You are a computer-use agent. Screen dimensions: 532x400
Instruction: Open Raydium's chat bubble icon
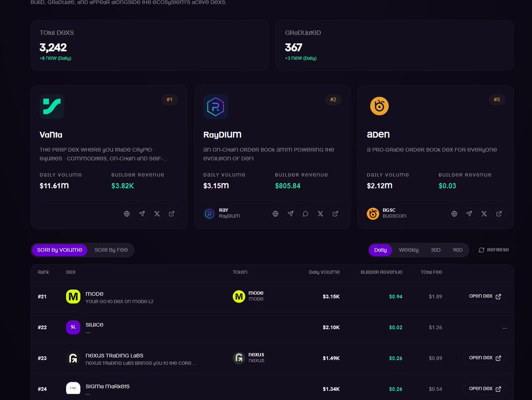tap(305, 214)
